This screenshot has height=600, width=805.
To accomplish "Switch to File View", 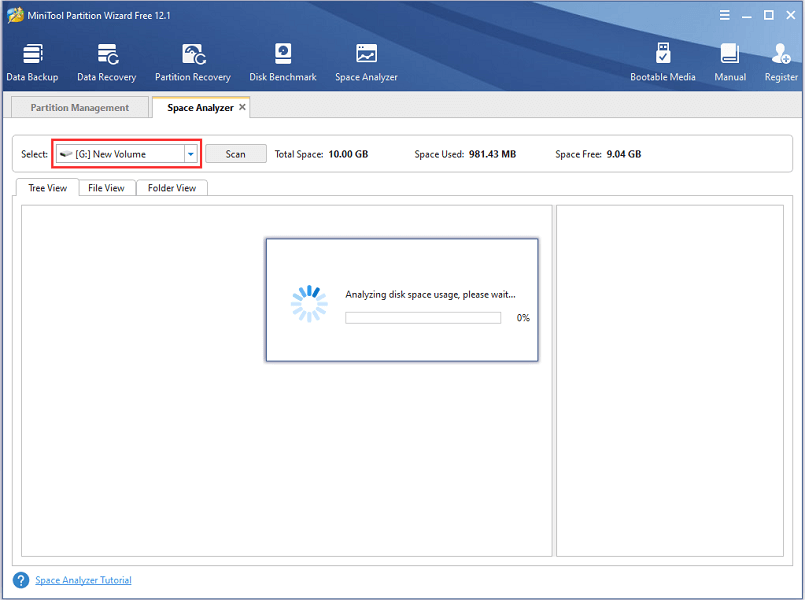I will (106, 187).
